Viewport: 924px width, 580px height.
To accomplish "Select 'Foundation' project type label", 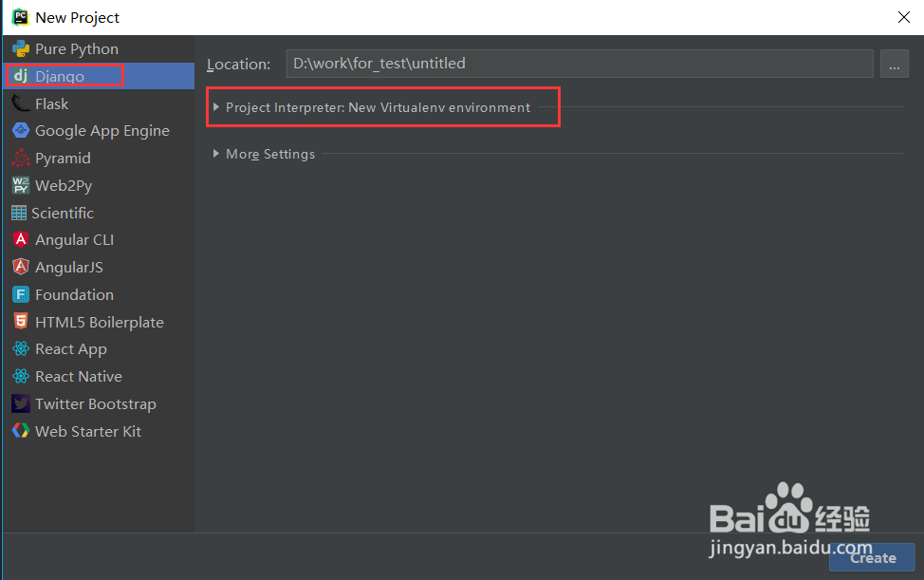I will click(74, 294).
